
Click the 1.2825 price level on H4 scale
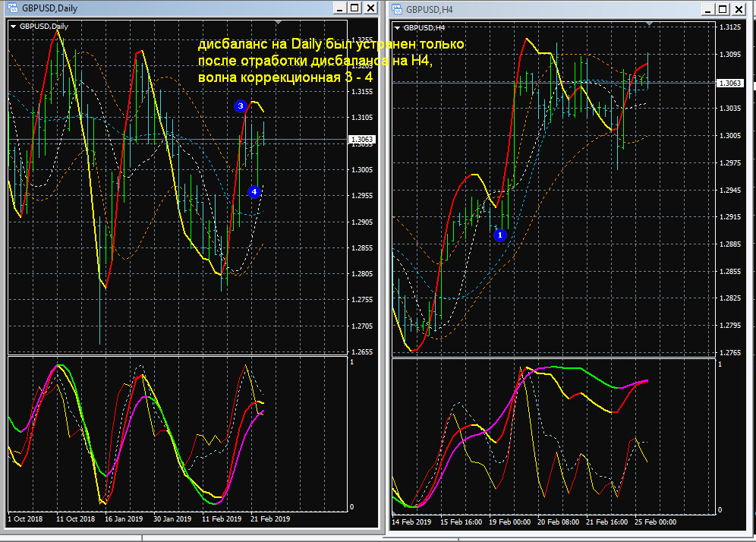pos(730,298)
